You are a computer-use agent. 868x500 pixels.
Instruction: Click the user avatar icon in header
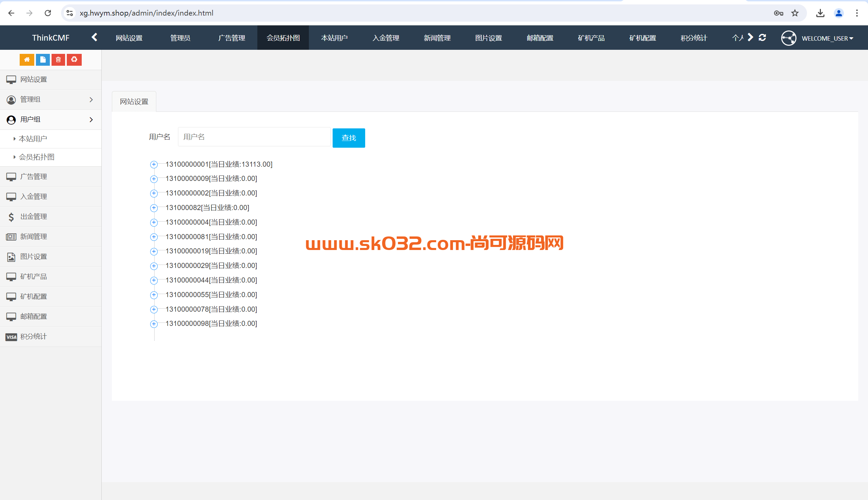pyautogui.click(x=788, y=38)
